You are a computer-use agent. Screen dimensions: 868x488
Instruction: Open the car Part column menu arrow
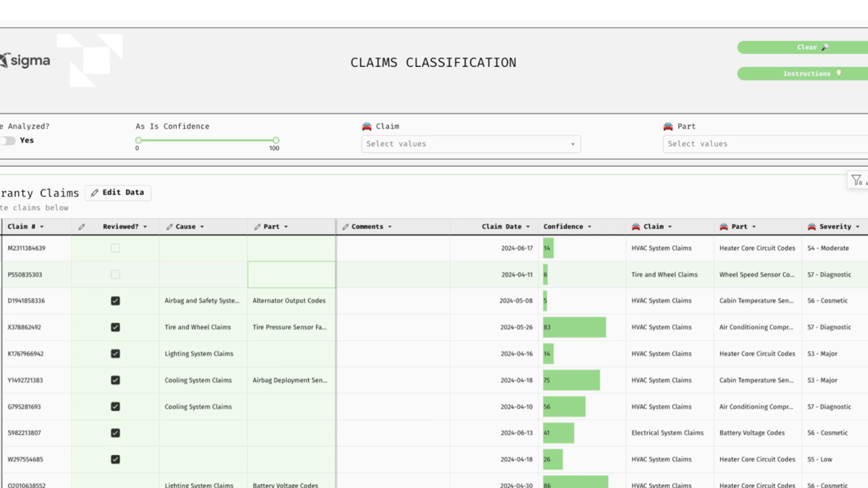click(754, 227)
